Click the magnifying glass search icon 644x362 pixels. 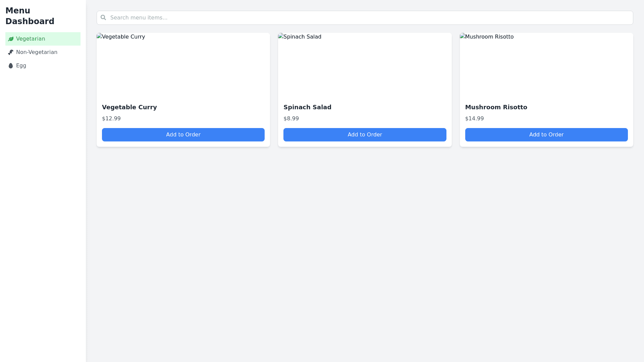(103, 17)
